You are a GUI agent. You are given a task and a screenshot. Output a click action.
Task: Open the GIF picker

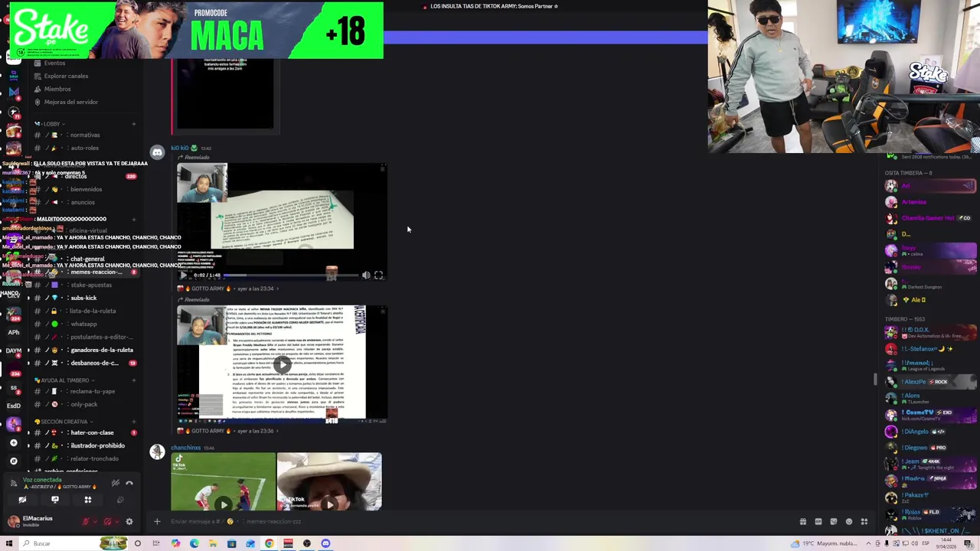point(818,522)
